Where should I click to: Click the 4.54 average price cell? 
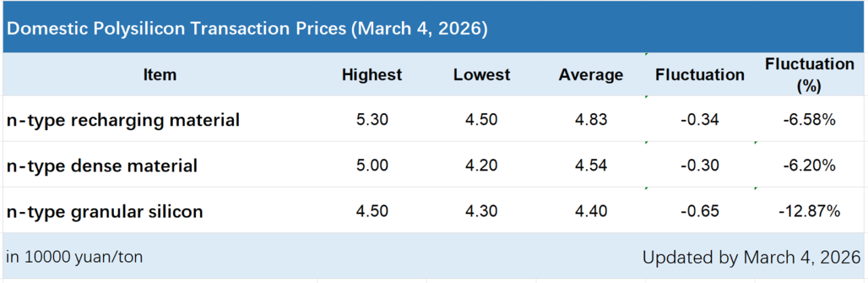591,166
